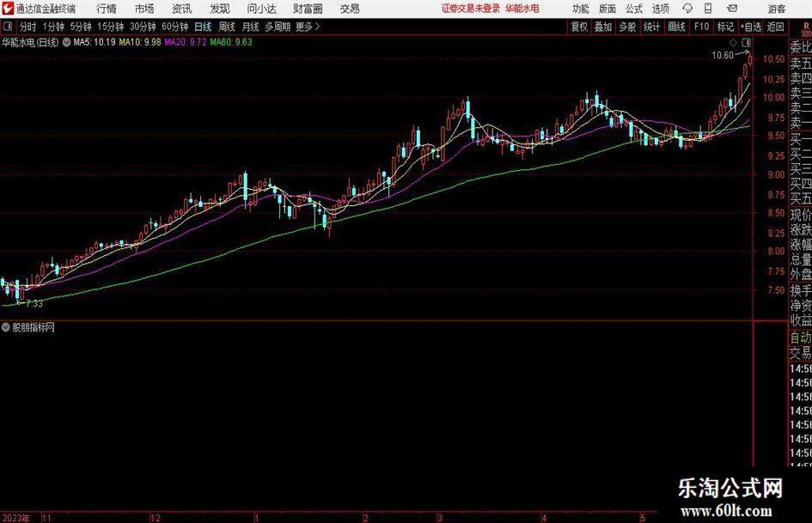This screenshot has width=812, height=523.
Task: Open the 财富圈 menu
Action: tap(308, 9)
